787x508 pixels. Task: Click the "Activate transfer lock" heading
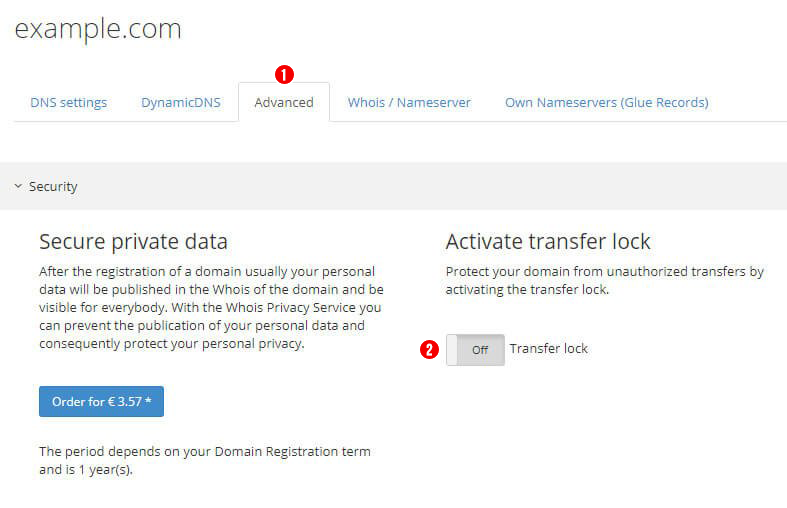[548, 242]
